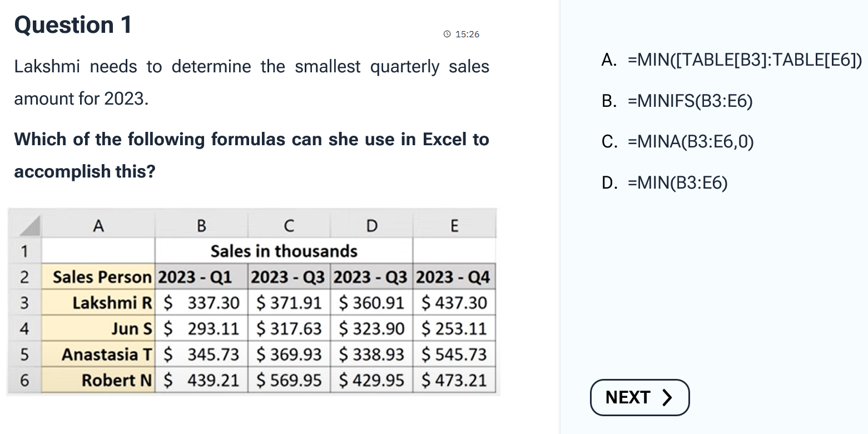Select answer D =MIN(B3:E6)

[x=664, y=183]
